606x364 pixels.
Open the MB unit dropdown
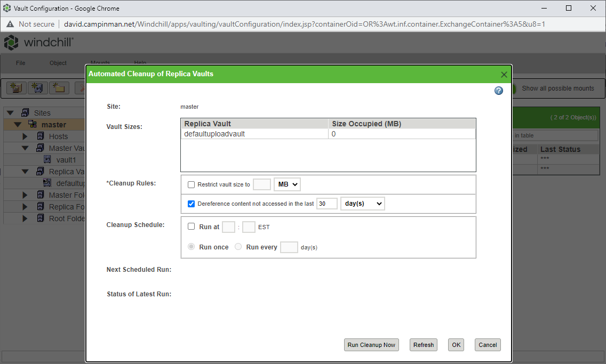click(287, 184)
